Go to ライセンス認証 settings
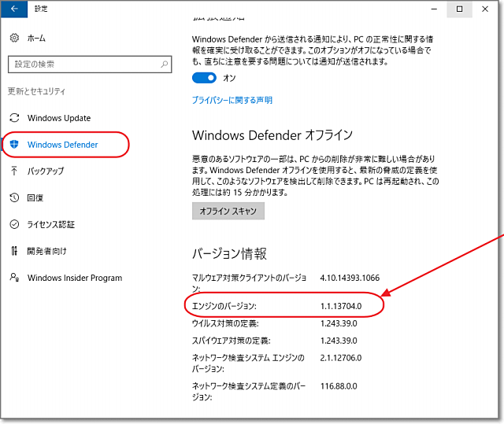Viewport: 504px width, 424px height. tap(50, 224)
